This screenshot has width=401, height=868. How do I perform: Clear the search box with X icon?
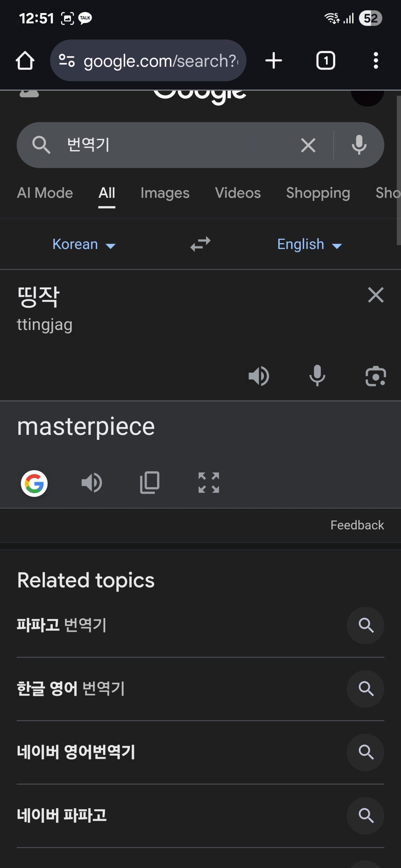308,145
